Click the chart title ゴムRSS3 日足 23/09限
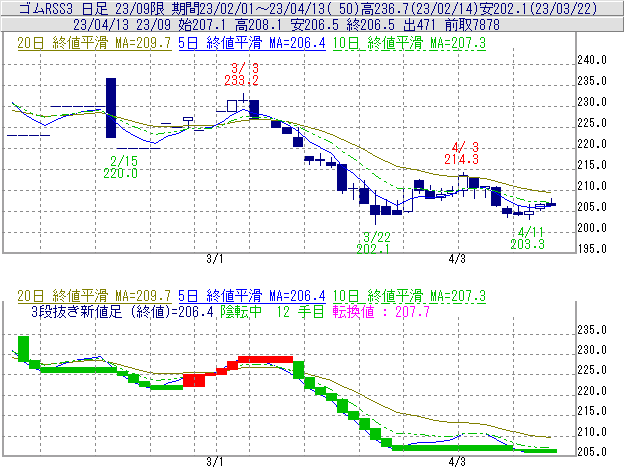Viewport: 624px width, 475px height. pyautogui.click(x=92, y=8)
